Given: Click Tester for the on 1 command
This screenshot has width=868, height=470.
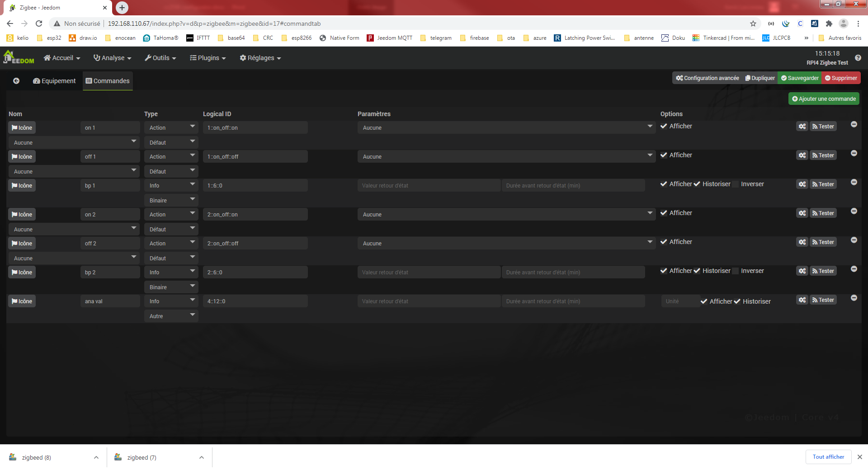Looking at the screenshot, I should point(823,127).
